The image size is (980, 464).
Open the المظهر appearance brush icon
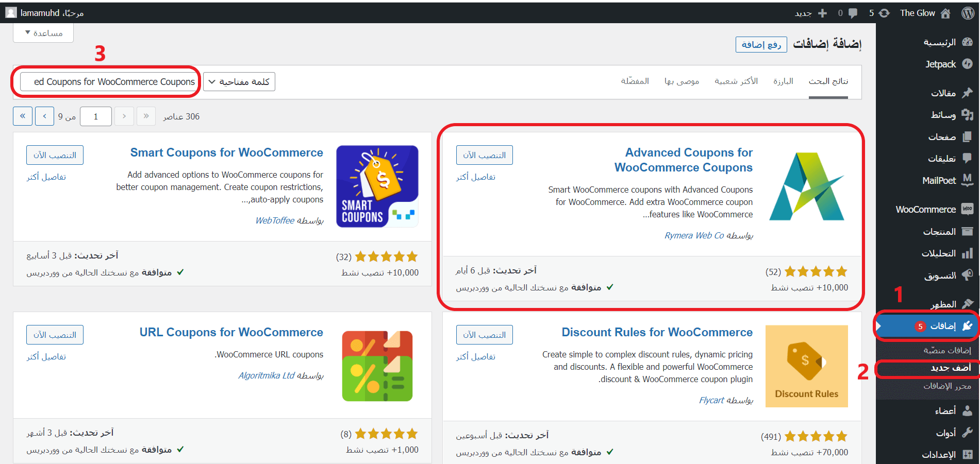pos(968,304)
